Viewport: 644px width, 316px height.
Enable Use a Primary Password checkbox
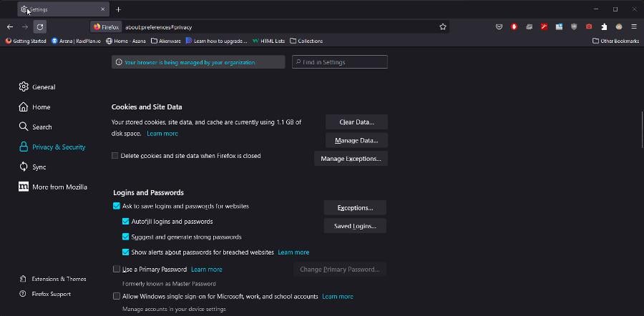pos(117,270)
